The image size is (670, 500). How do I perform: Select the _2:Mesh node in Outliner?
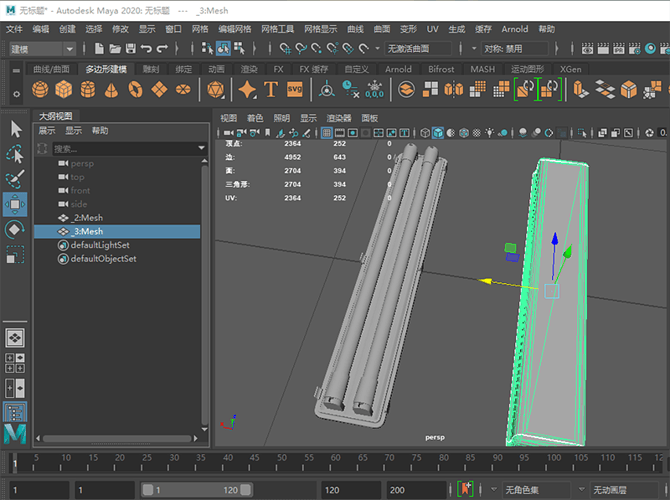87,218
